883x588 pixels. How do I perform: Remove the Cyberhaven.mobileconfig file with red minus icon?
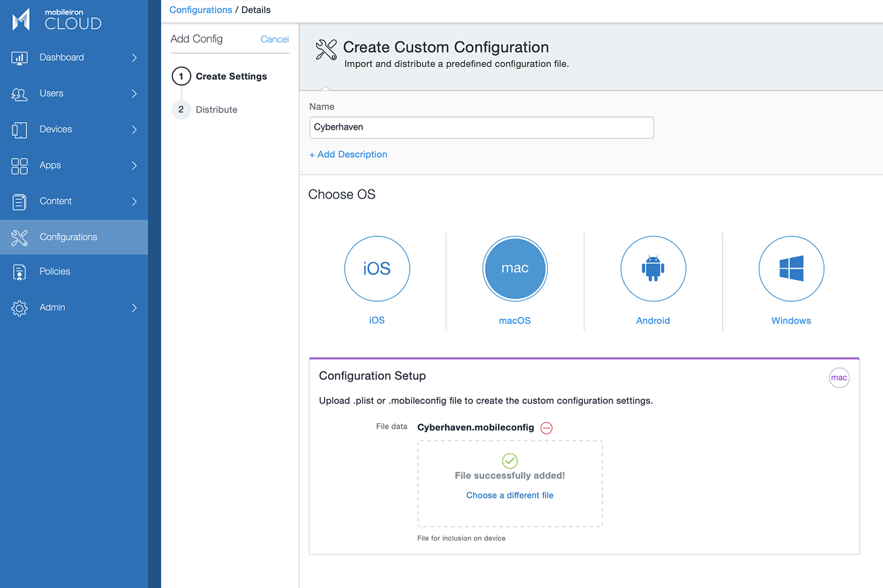tap(546, 428)
